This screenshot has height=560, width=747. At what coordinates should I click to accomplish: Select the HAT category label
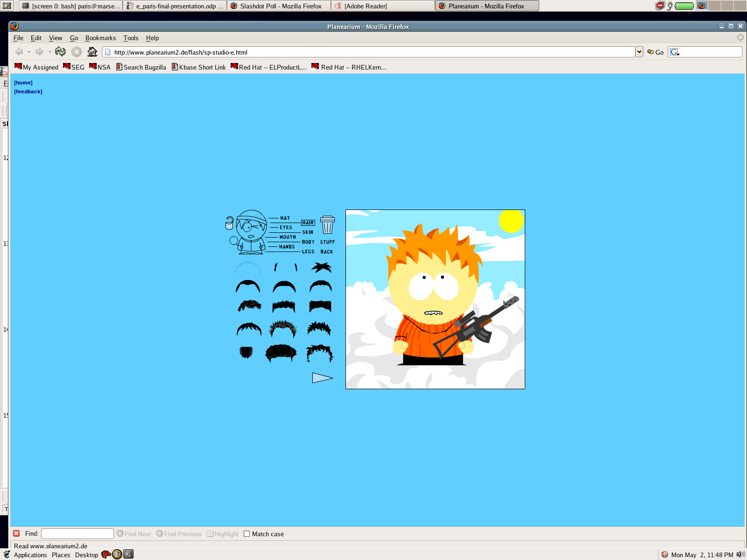click(x=285, y=218)
